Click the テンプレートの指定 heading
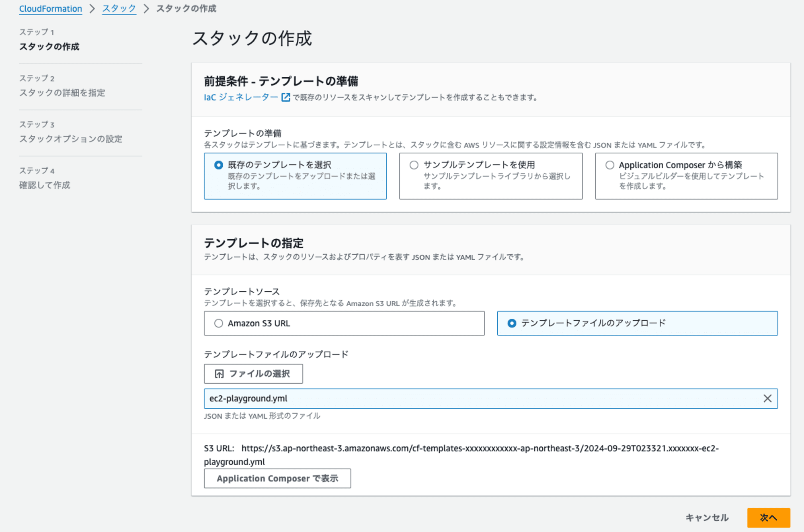Viewport: 804px width, 532px height. 254,243
